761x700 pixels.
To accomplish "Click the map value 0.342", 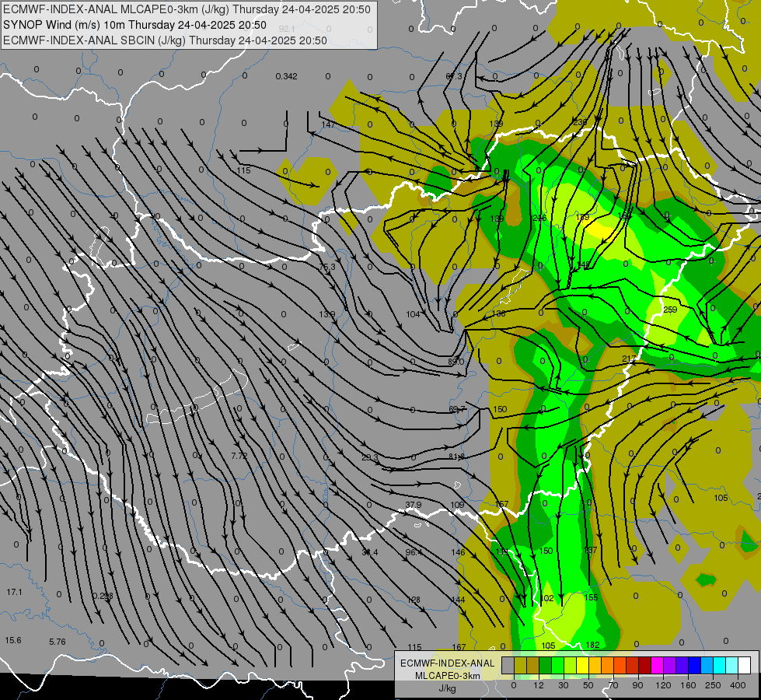I will point(286,76).
